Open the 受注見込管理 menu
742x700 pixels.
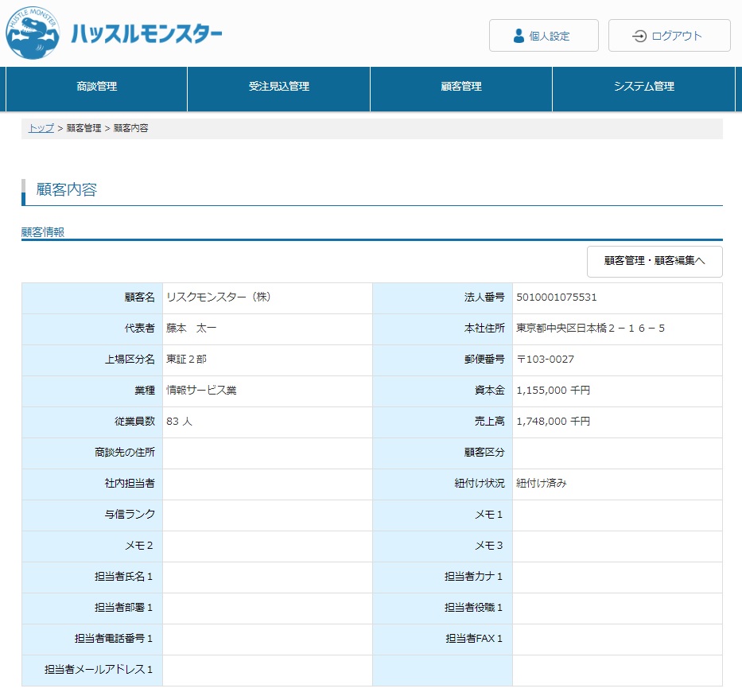(x=278, y=87)
